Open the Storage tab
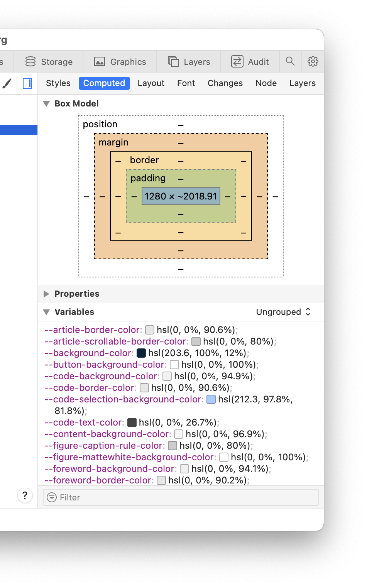 [x=49, y=62]
